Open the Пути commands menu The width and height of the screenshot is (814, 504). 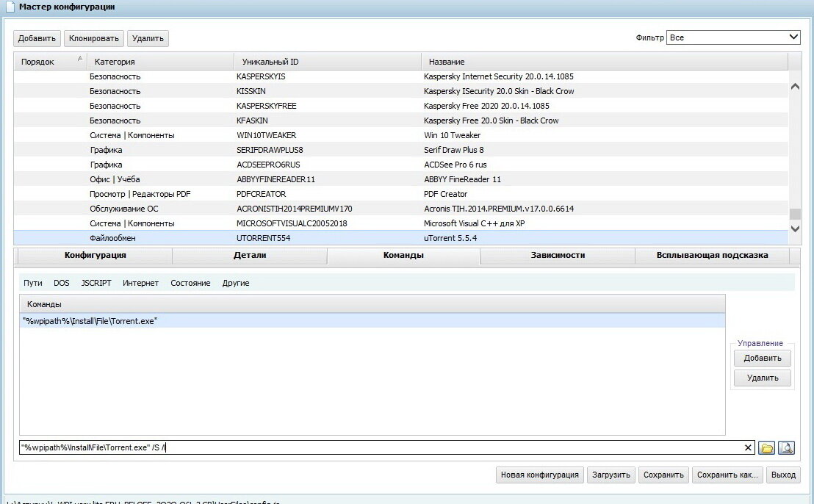(33, 283)
